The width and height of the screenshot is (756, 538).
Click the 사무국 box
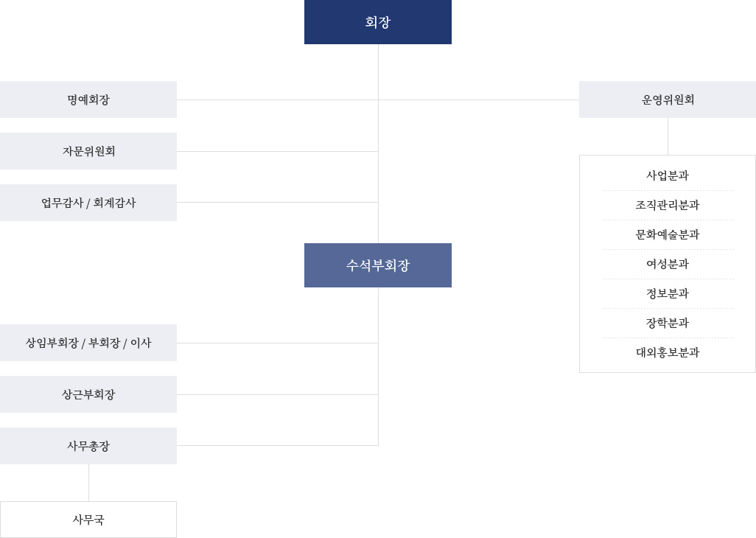(88, 520)
